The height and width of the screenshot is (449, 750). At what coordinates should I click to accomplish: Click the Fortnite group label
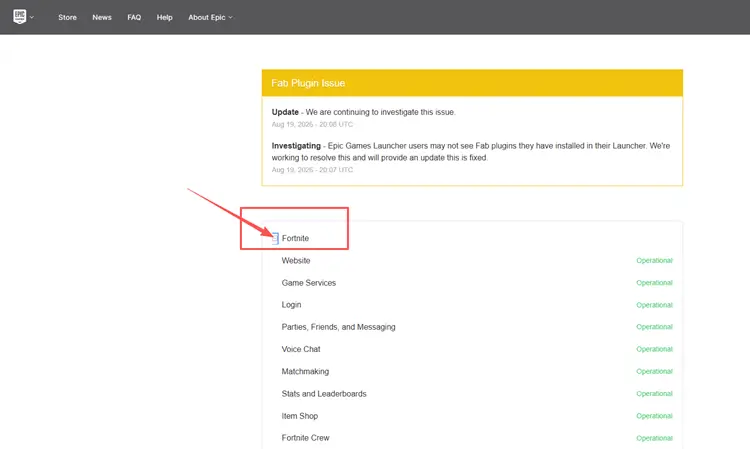click(x=295, y=238)
